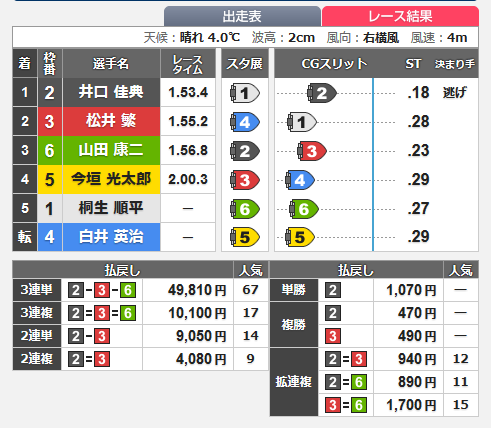Click start timing .27

[x=418, y=208]
